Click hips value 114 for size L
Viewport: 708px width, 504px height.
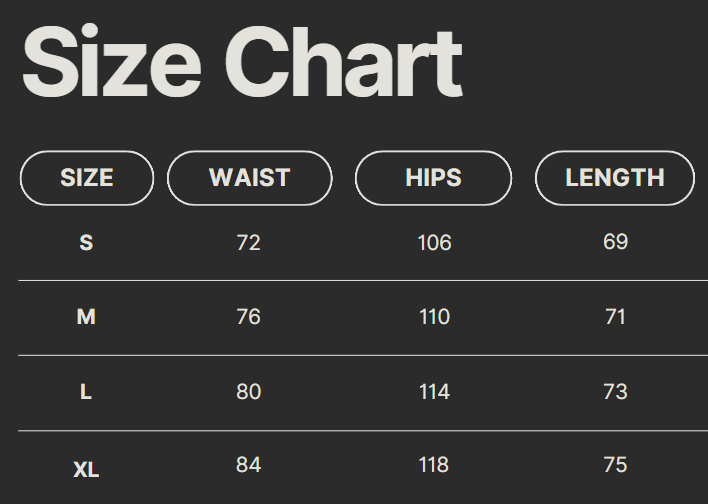pyautogui.click(x=434, y=392)
